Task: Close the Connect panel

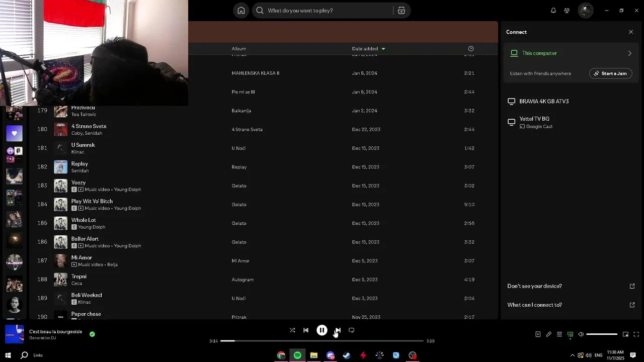Action: click(631, 32)
